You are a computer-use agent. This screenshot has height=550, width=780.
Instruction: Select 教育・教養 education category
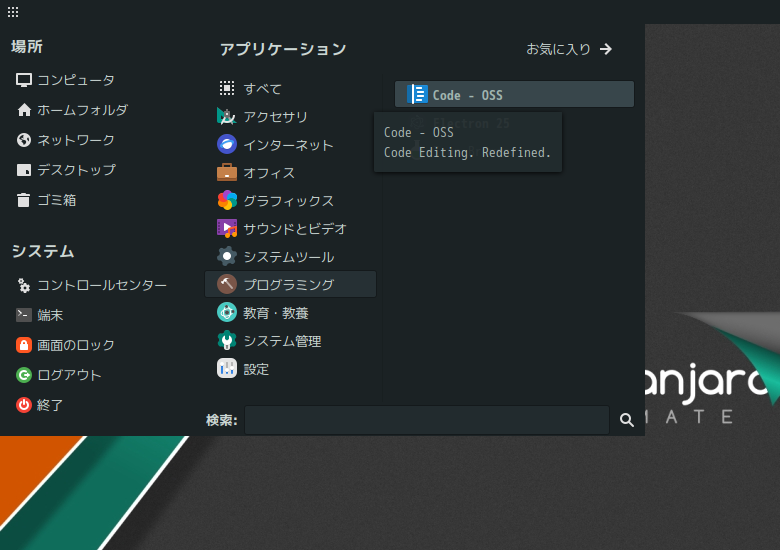[291, 313]
